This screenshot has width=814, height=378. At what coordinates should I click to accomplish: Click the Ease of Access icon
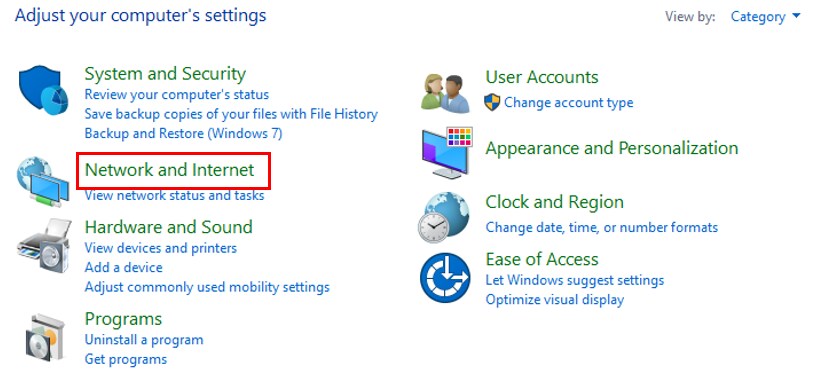445,277
